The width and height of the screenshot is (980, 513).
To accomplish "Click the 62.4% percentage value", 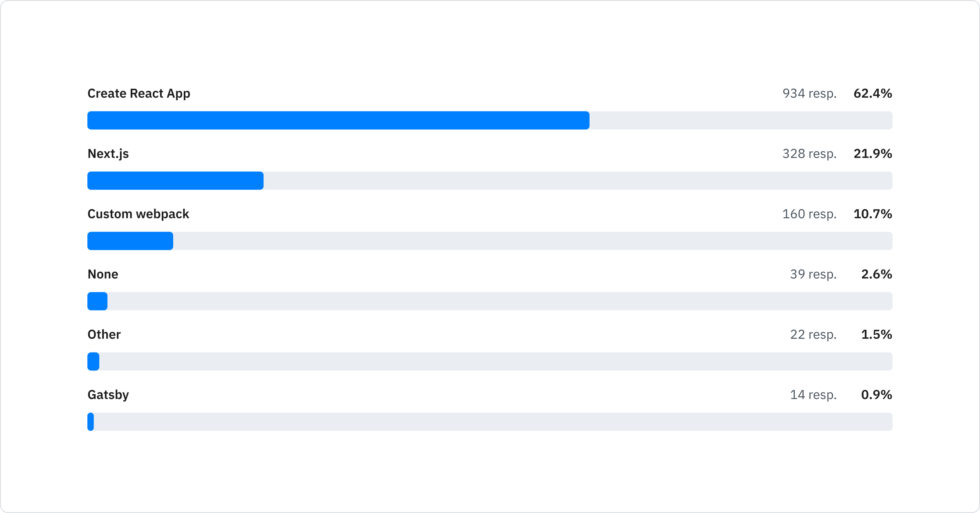I will pos(873,94).
